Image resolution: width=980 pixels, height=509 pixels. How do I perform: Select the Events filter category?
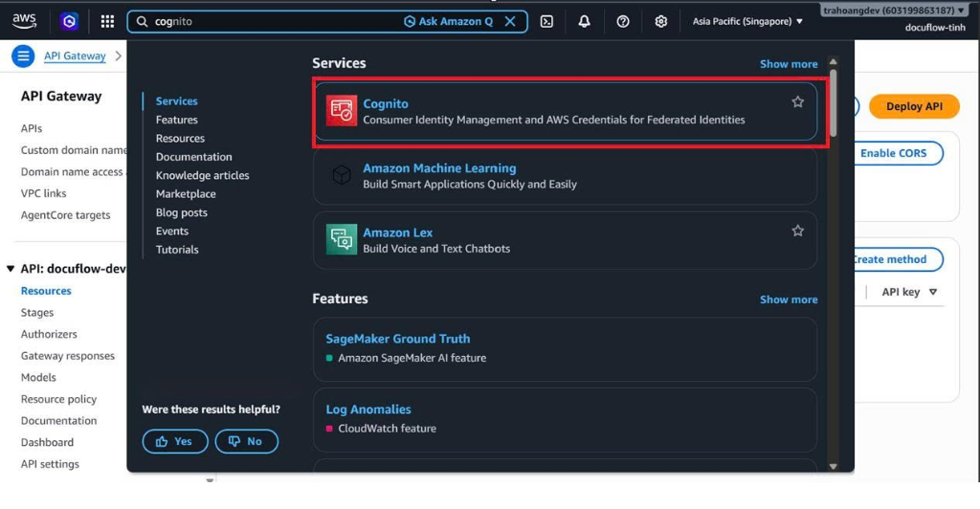pyautogui.click(x=172, y=232)
